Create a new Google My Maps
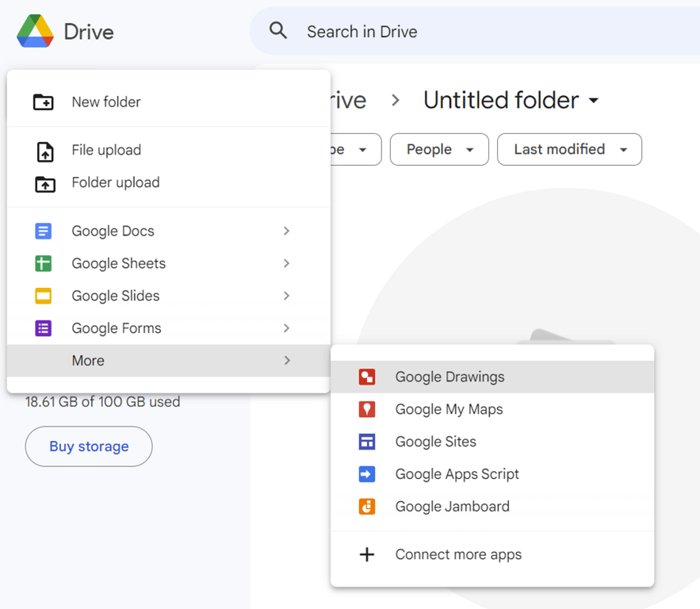The height and width of the screenshot is (609, 700). (x=492, y=409)
